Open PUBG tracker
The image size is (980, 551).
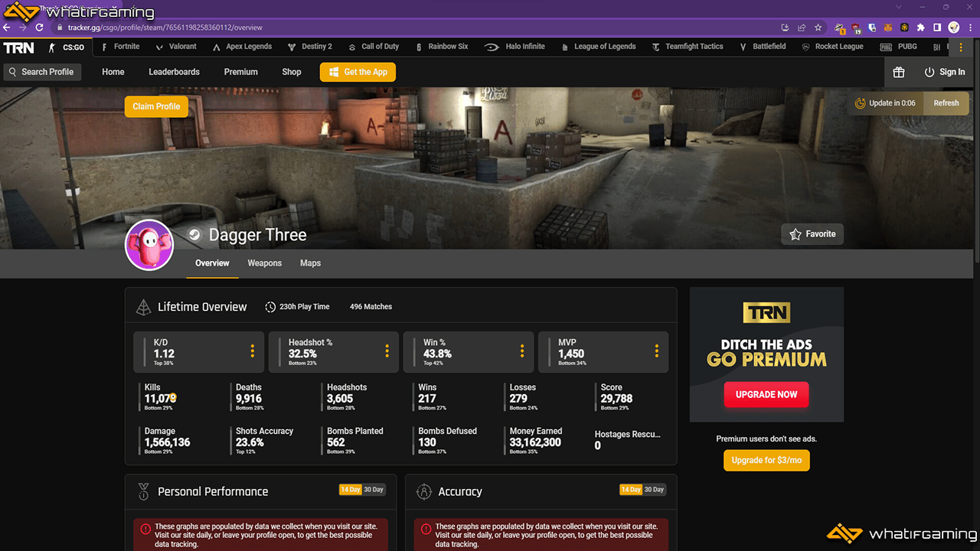(899, 47)
